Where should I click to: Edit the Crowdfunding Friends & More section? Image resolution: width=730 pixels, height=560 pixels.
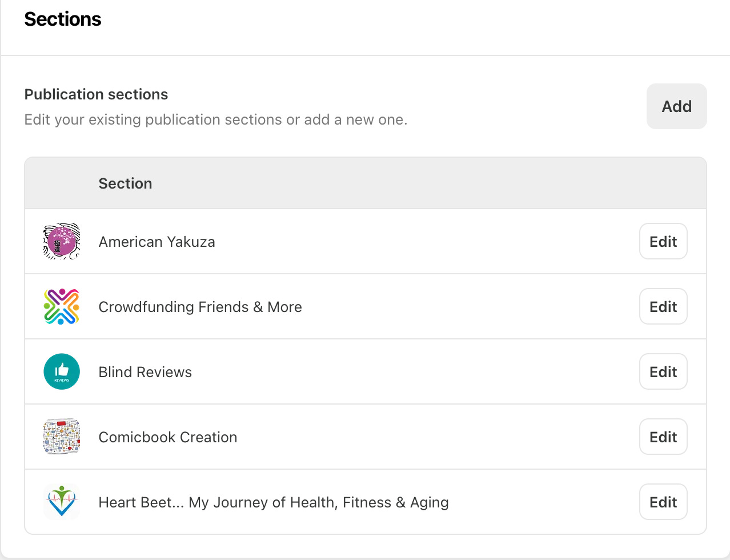pyautogui.click(x=663, y=306)
